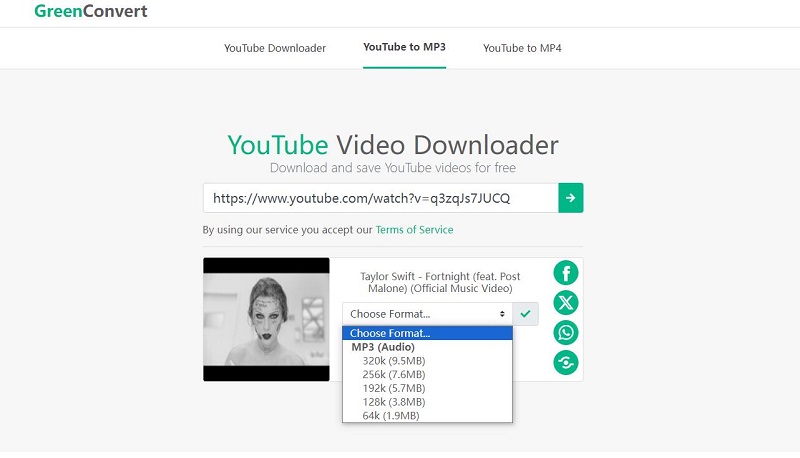The height and width of the screenshot is (458, 800).
Task: Select the YouTube to MP3 tab
Action: (x=405, y=47)
